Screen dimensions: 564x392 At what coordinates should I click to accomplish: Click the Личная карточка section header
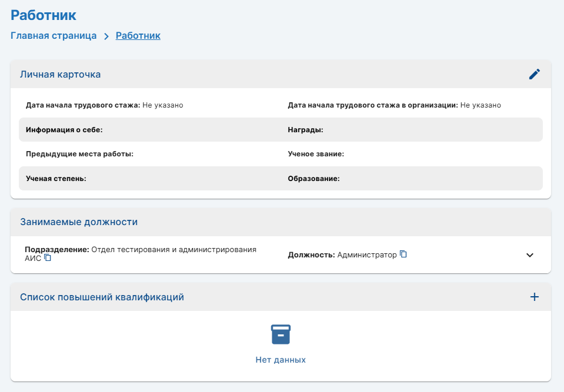click(x=60, y=75)
